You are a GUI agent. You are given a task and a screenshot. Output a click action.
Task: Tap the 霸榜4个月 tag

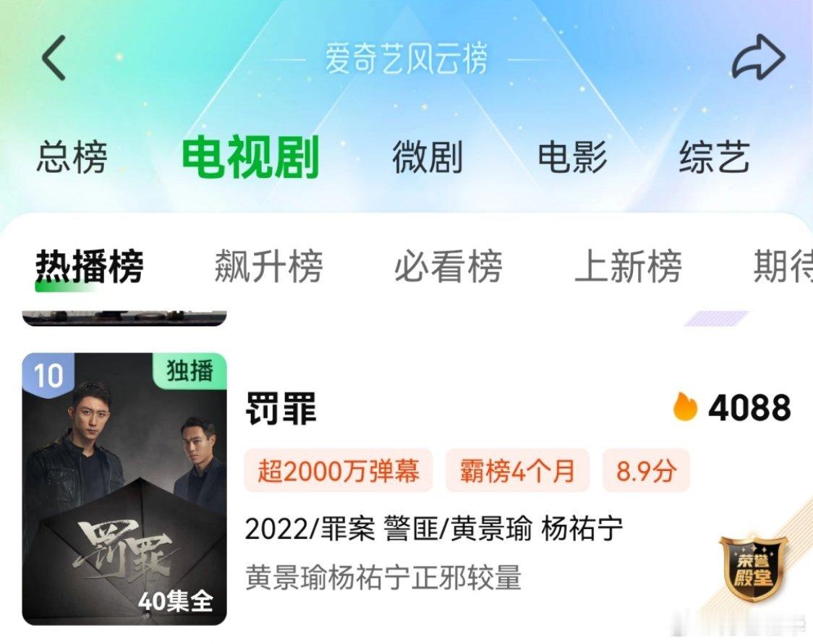point(517,471)
